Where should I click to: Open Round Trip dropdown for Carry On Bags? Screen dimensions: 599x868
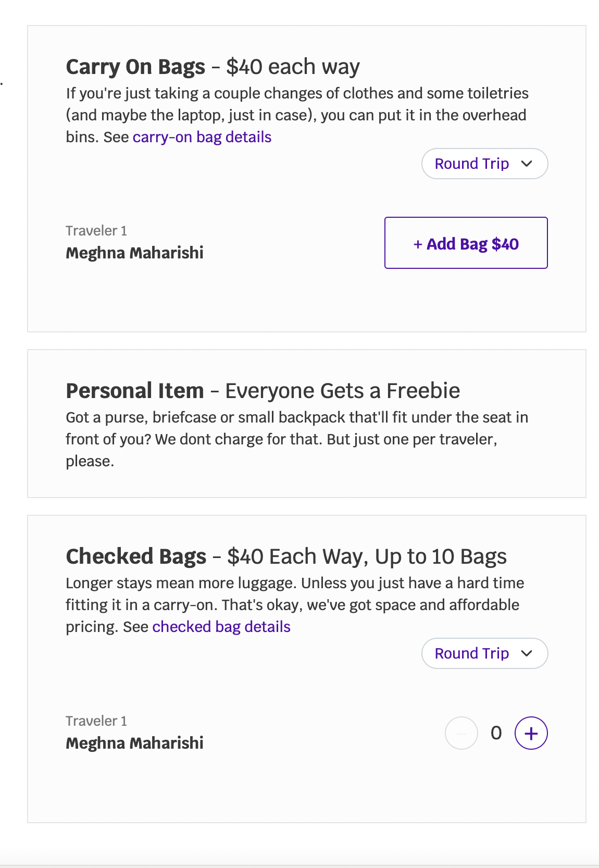472,164
